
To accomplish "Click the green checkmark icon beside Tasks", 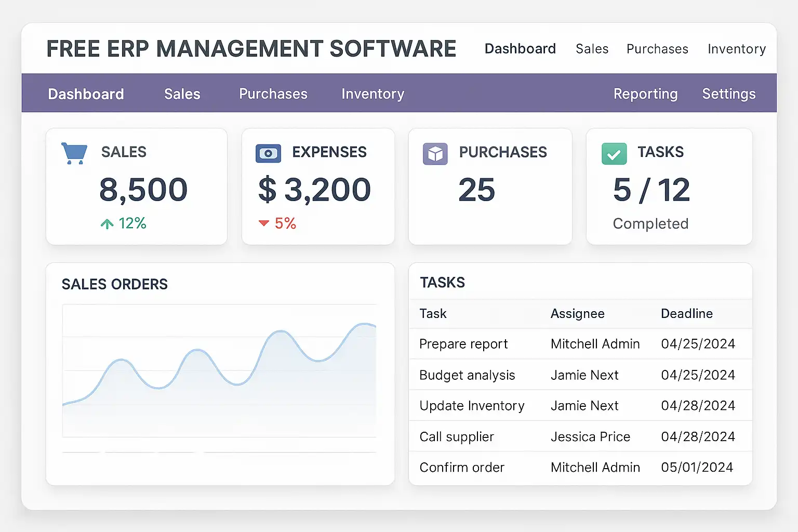I will [614, 154].
